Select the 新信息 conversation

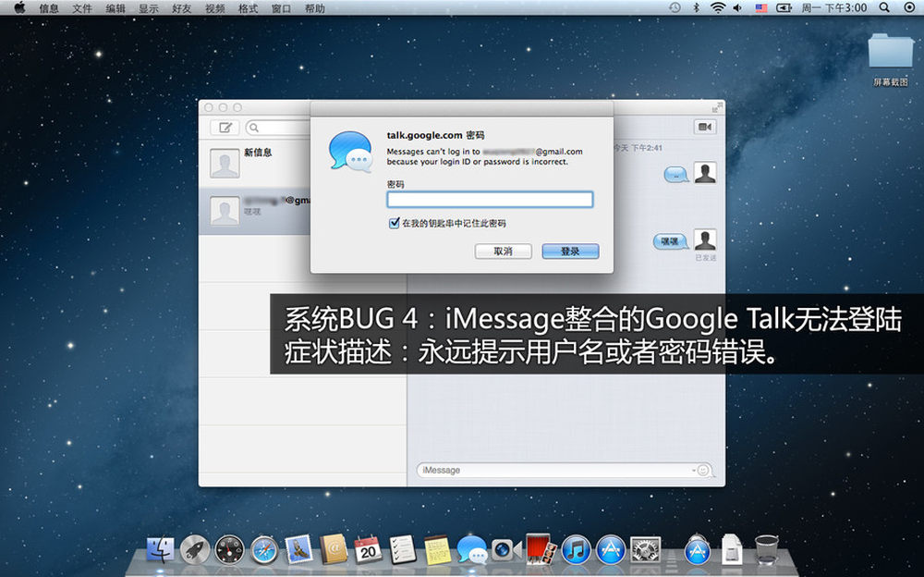pos(255,163)
